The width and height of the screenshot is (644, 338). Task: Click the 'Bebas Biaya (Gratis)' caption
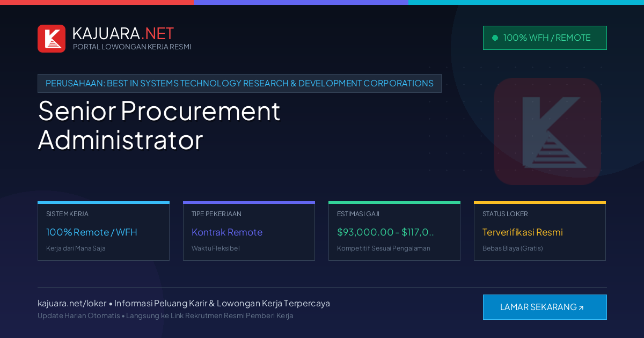click(513, 248)
